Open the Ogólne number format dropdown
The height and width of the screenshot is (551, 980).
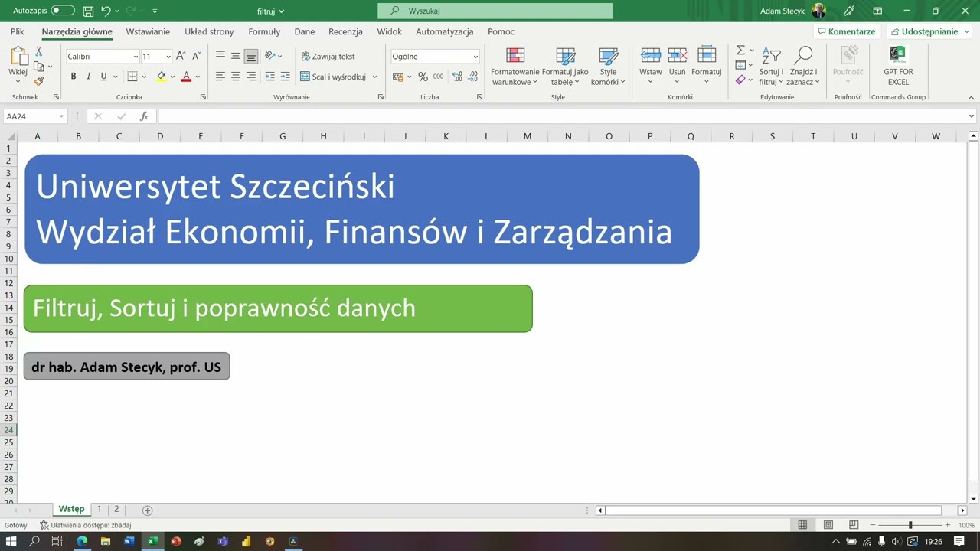tap(475, 57)
